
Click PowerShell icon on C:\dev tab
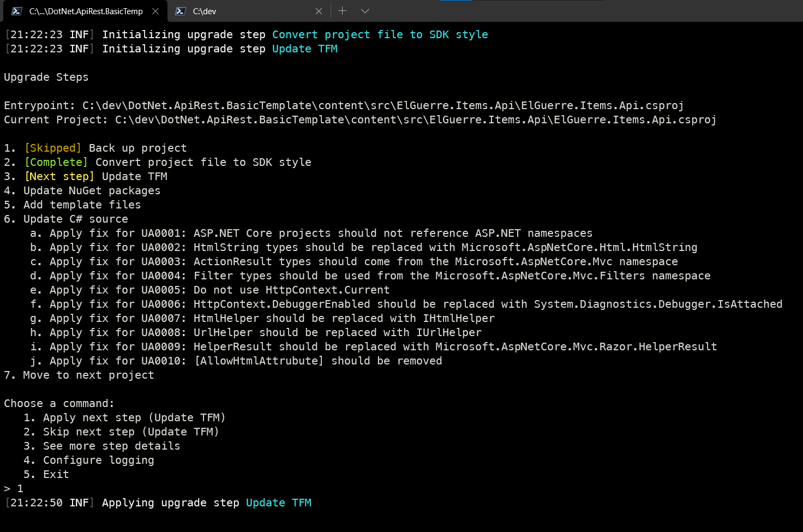pos(181,11)
